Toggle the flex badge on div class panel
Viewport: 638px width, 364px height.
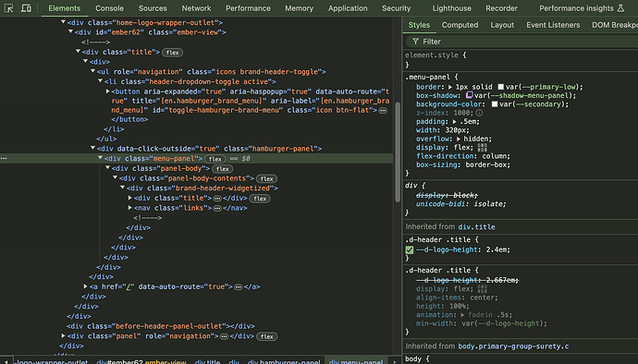[267, 336]
